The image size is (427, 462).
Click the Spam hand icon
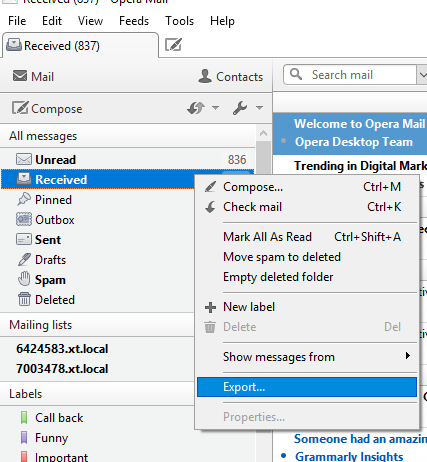24,279
